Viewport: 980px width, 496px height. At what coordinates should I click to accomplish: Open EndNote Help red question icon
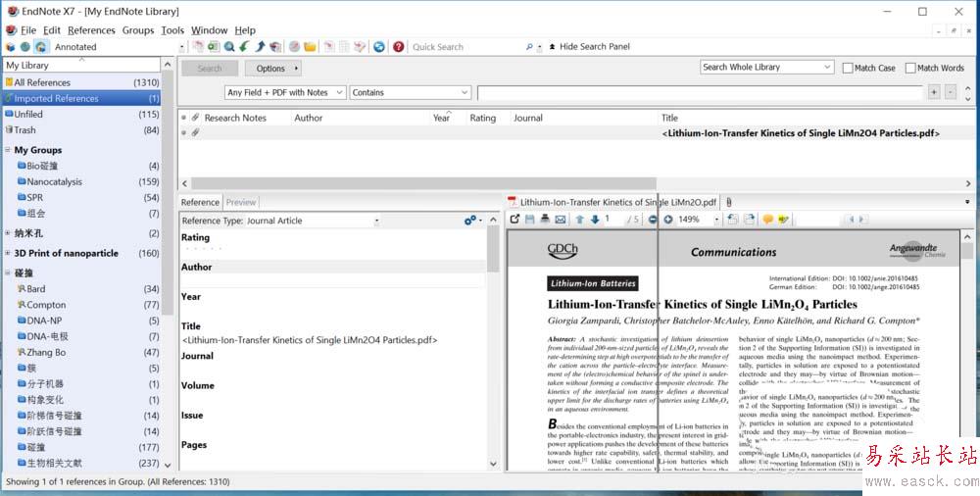point(398,47)
